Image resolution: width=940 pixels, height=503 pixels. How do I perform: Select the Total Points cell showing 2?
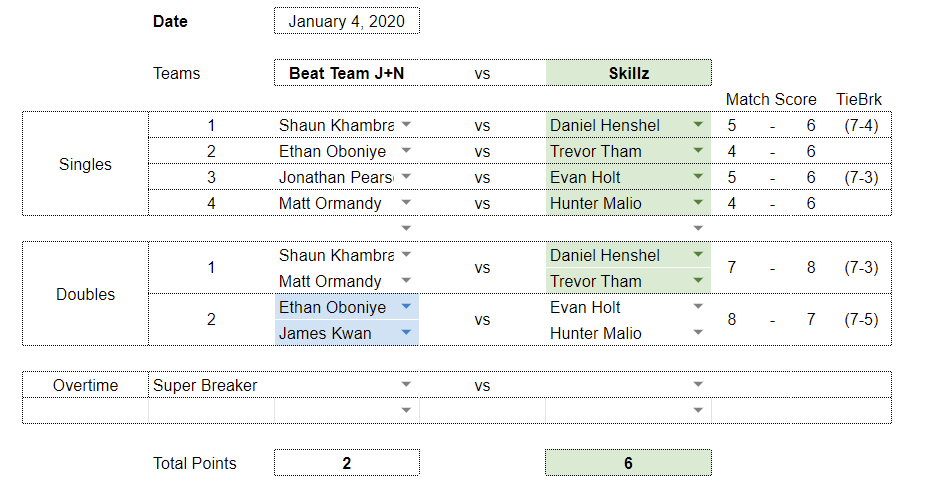pyautogui.click(x=347, y=463)
